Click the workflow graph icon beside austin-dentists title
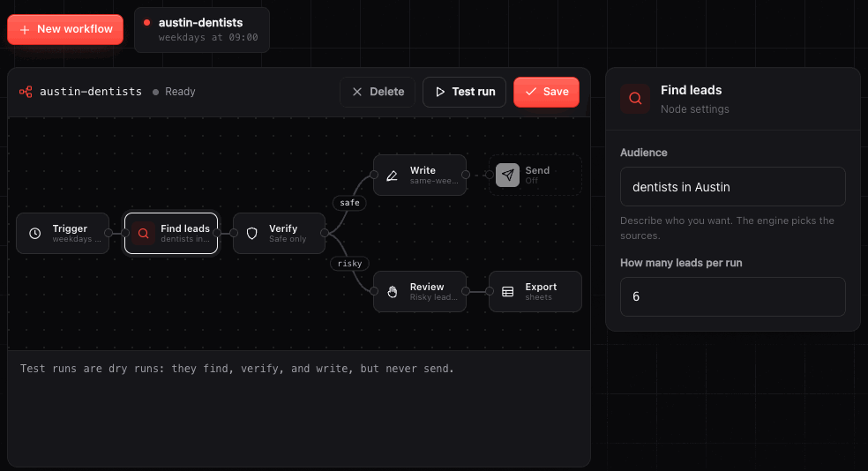The image size is (868, 471). [x=26, y=92]
